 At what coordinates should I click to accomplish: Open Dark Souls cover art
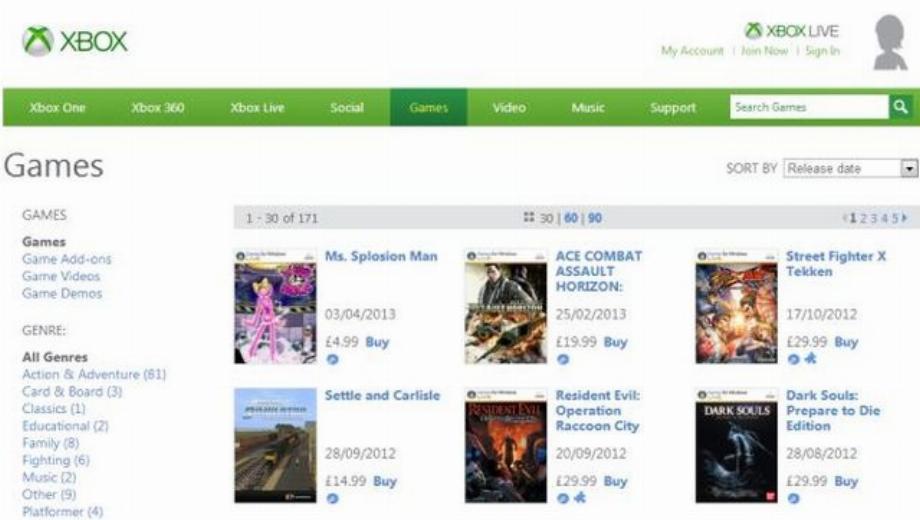click(x=736, y=445)
